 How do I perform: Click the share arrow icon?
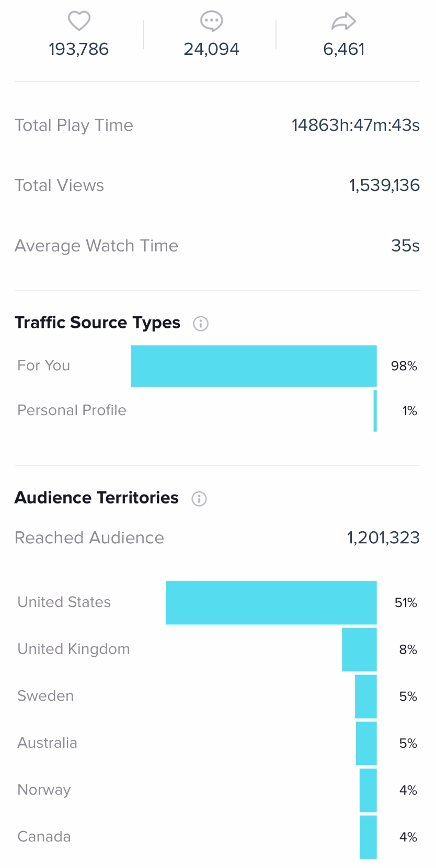pos(343,21)
